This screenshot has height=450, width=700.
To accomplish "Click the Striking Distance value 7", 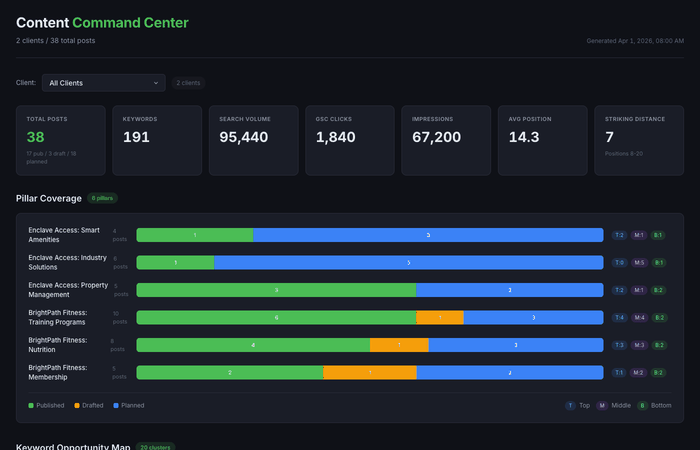I will [x=609, y=137].
